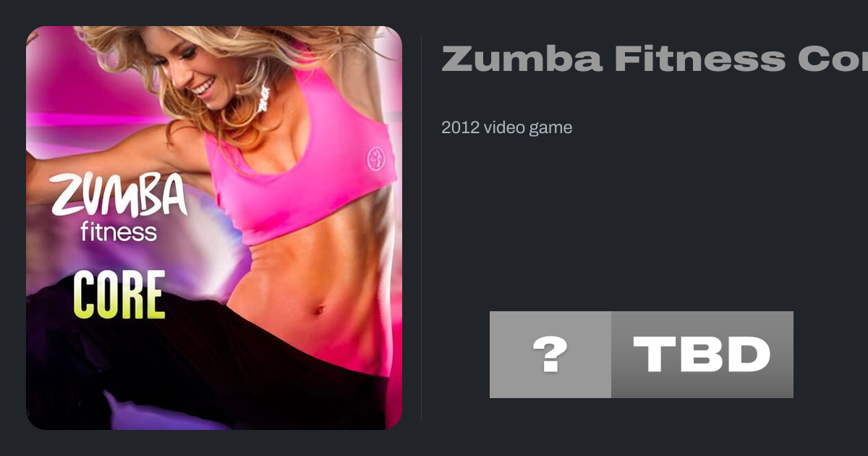Screen dimensions: 868x456
Task: Click the word 'Fitness' in page title
Action: coord(700,59)
